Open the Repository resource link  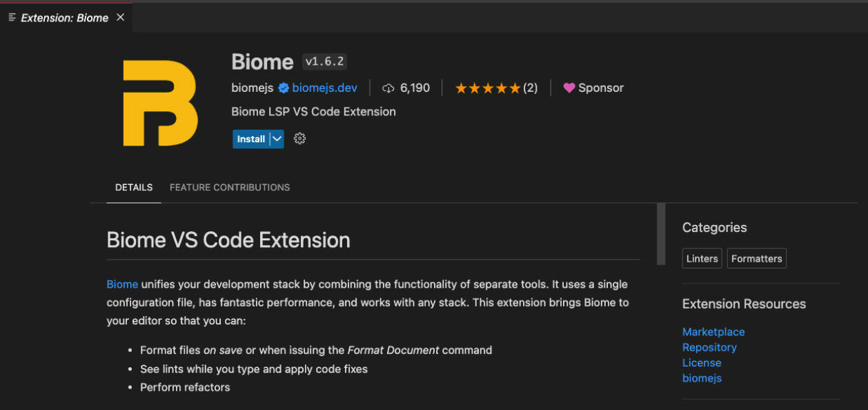tap(709, 347)
